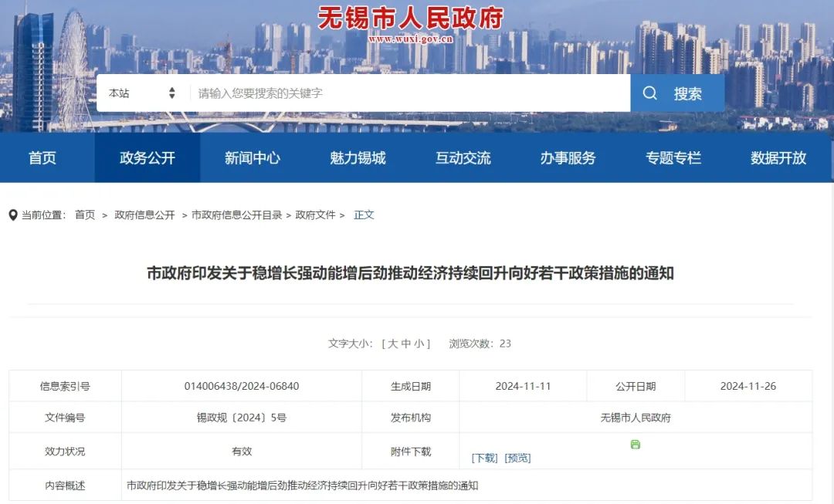Set font size to 大 (large)

tap(393, 343)
